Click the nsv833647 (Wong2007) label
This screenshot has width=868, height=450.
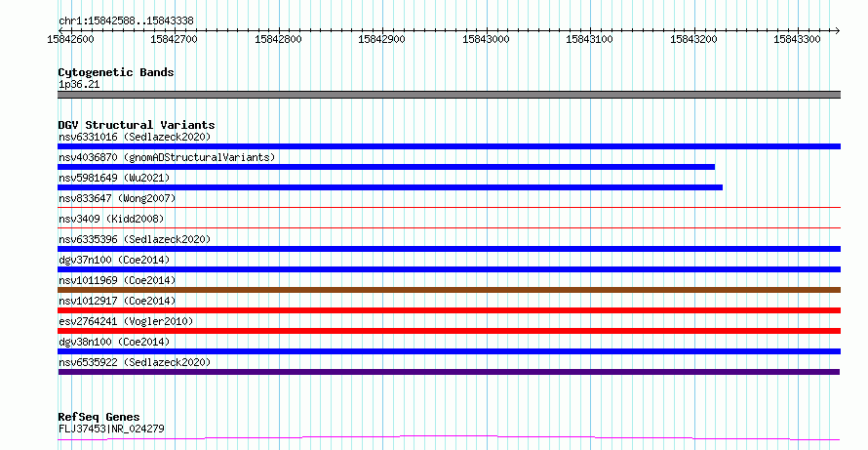click(x=117, y=198)
